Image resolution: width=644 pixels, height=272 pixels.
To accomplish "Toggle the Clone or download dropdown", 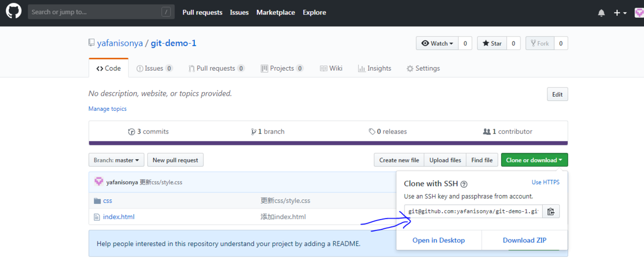I will (x=534, y=160).
